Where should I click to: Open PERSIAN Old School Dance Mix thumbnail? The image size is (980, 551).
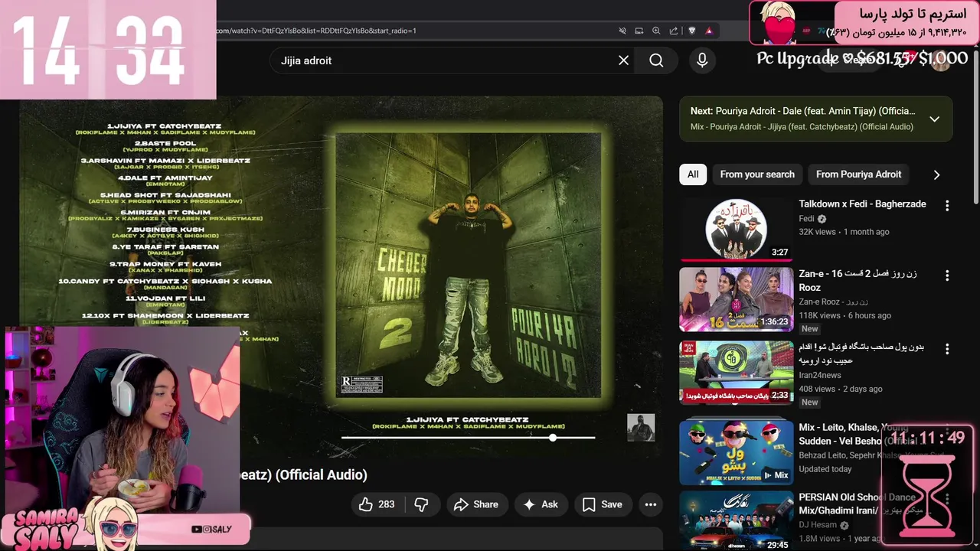pyautogui.click(x=737, y=521)
